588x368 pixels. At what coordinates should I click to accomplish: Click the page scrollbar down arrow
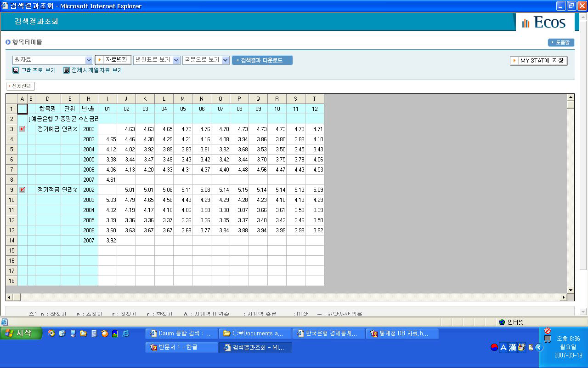583,312
